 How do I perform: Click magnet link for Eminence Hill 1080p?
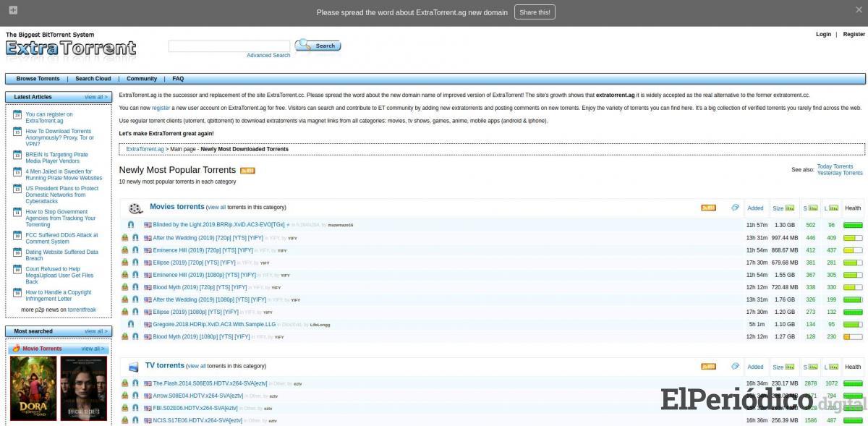135,275
